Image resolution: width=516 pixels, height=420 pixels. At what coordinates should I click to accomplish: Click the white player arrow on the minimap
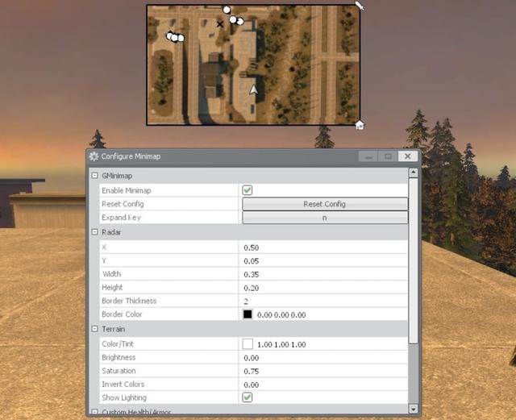255,89
